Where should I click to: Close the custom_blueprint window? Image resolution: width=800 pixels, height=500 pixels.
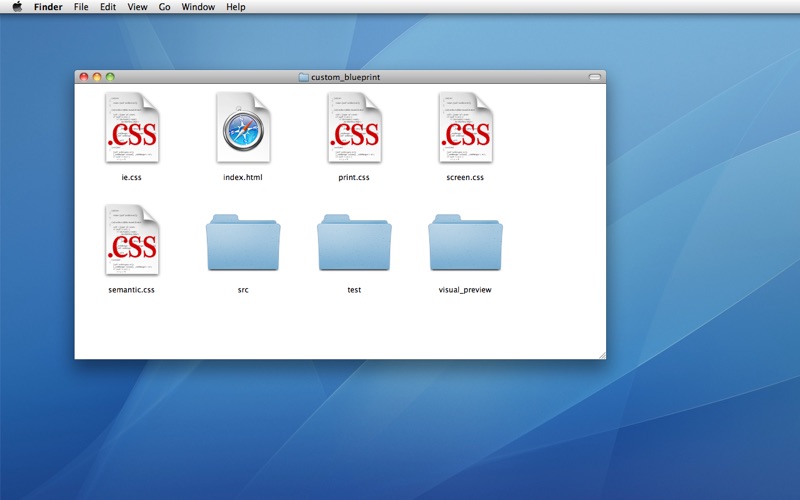click(84, 77)
